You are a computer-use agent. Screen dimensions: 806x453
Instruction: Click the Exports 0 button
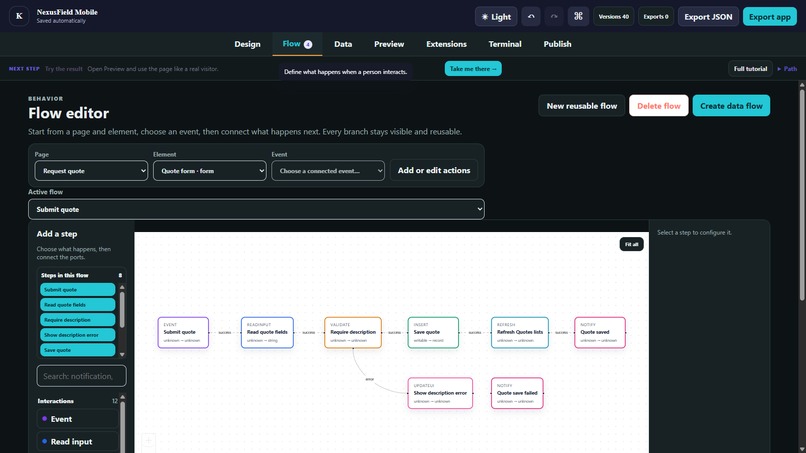(656, 16)
